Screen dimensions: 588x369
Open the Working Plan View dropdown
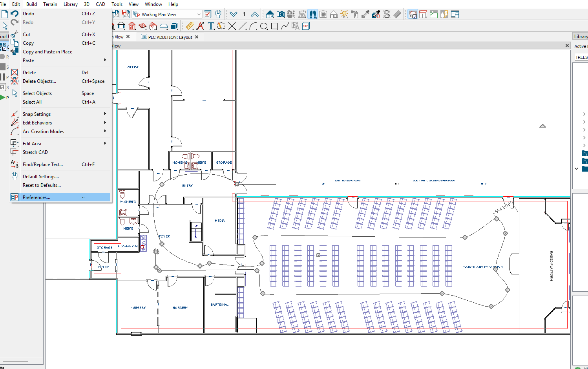coord(199,15)
